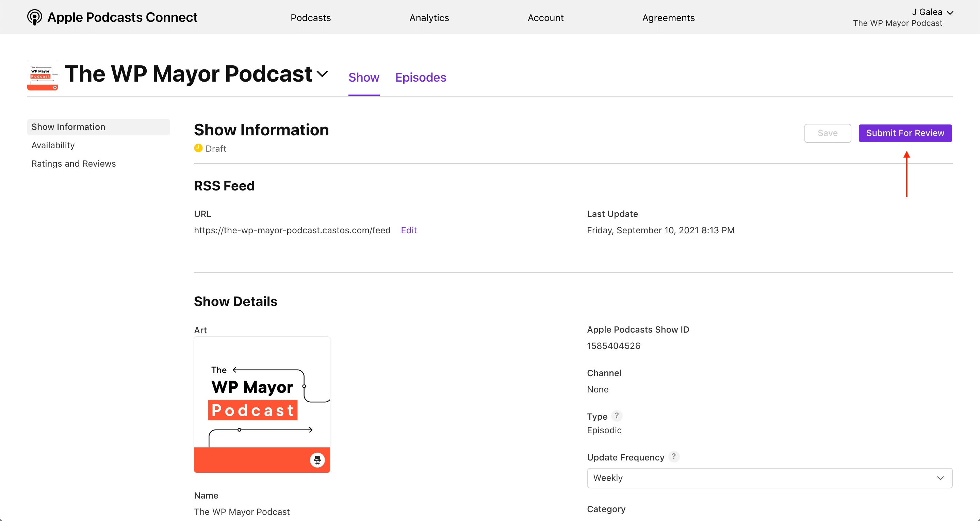Open Analytics in top navigation
The image size is (980, 521).
pyautogui.click(x=429, y=18)
